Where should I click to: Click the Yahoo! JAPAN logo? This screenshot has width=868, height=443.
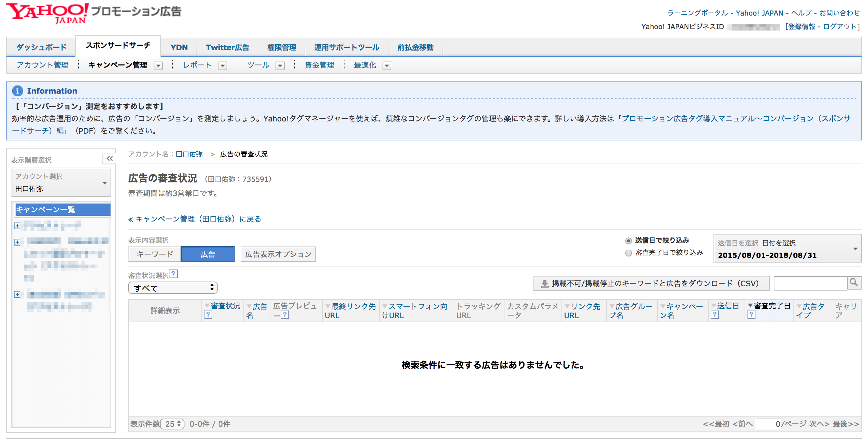[x=47, y=14]
